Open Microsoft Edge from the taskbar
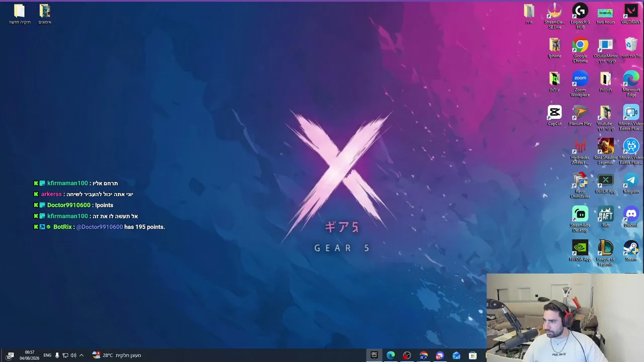This screenshot has width=644, height=362. [x=390, y=355]
